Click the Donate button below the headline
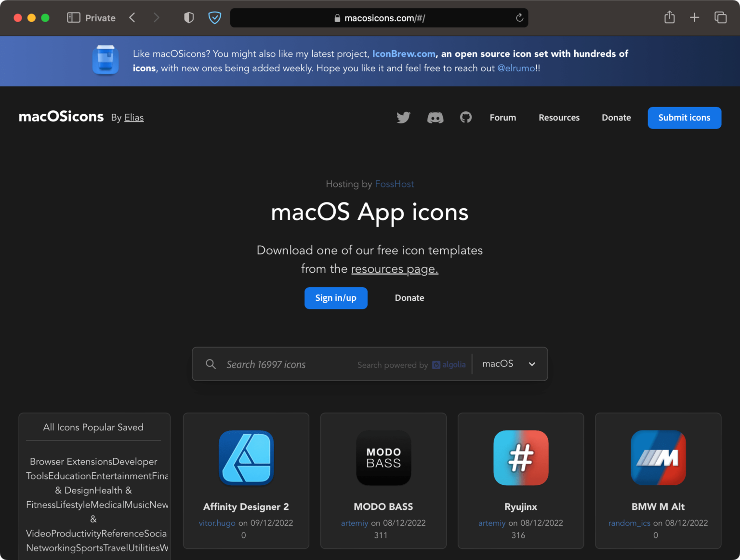Screen dimensions: 740x560 pos(410,298)
